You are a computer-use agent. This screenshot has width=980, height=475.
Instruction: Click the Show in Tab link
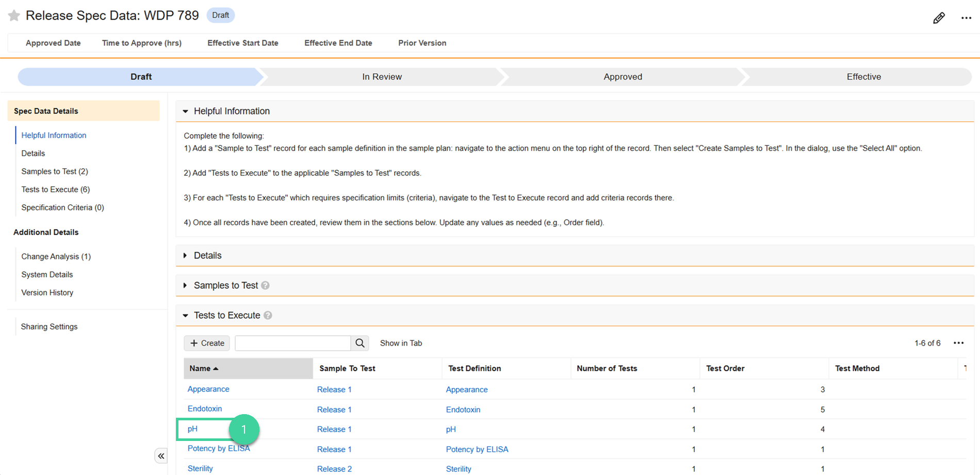(x=401, y=343)
